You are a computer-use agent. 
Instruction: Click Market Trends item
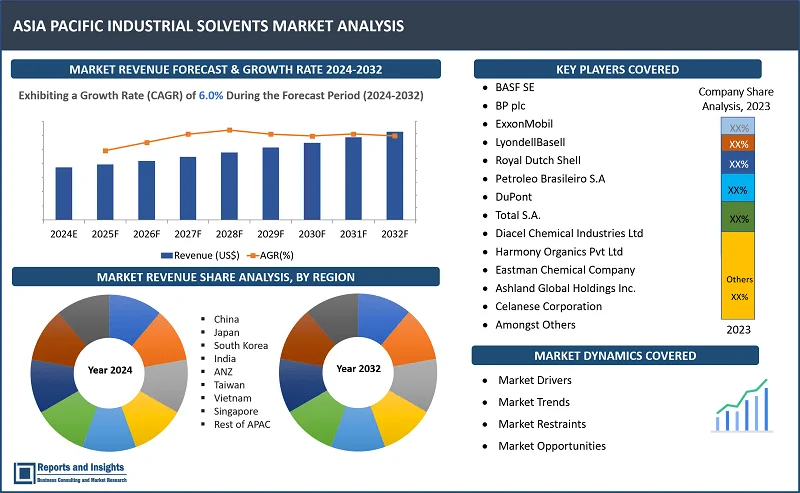click(534, 402)
